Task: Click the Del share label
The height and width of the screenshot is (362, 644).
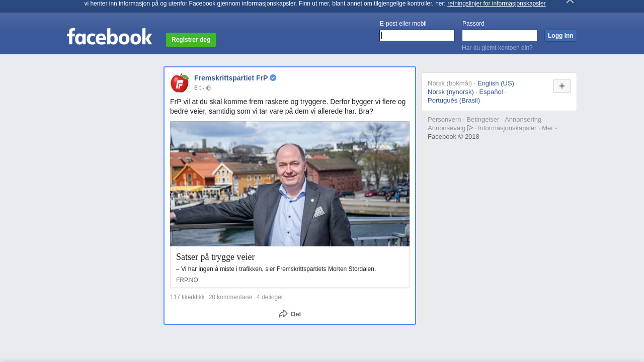Action: pos(296,314)
